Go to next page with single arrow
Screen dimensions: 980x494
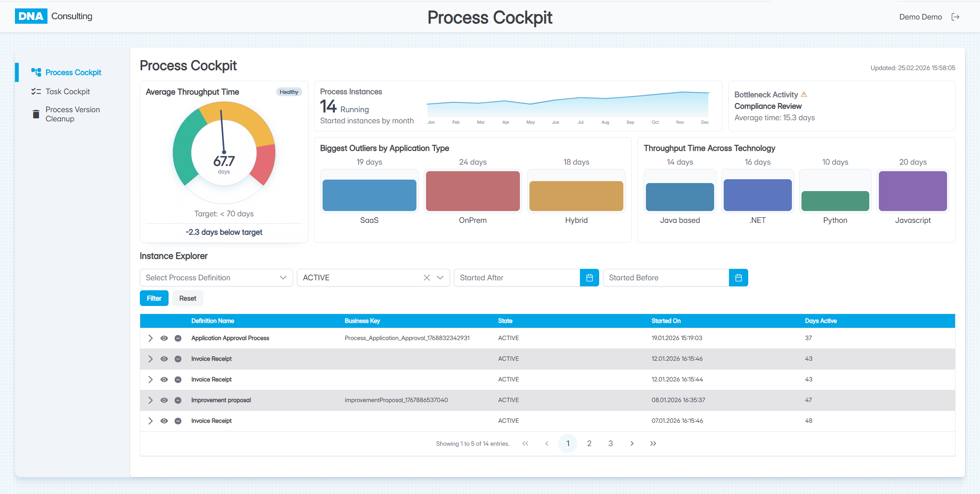click(632, 443)
